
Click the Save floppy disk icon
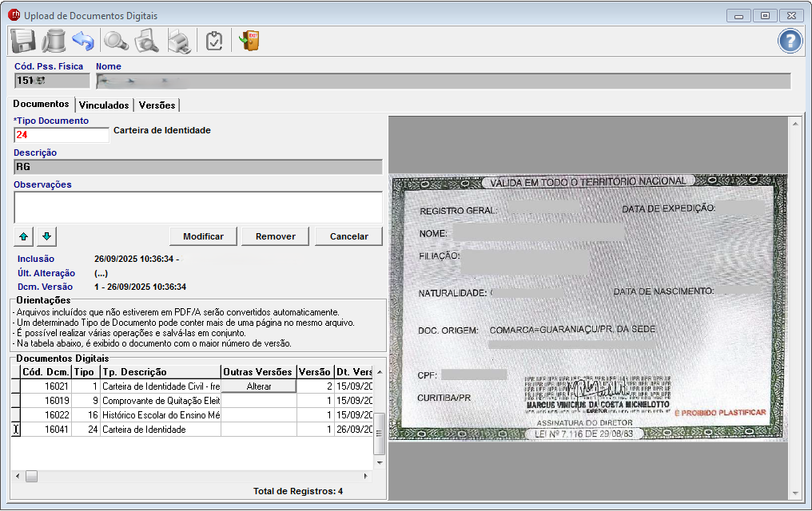pos(22,40)
